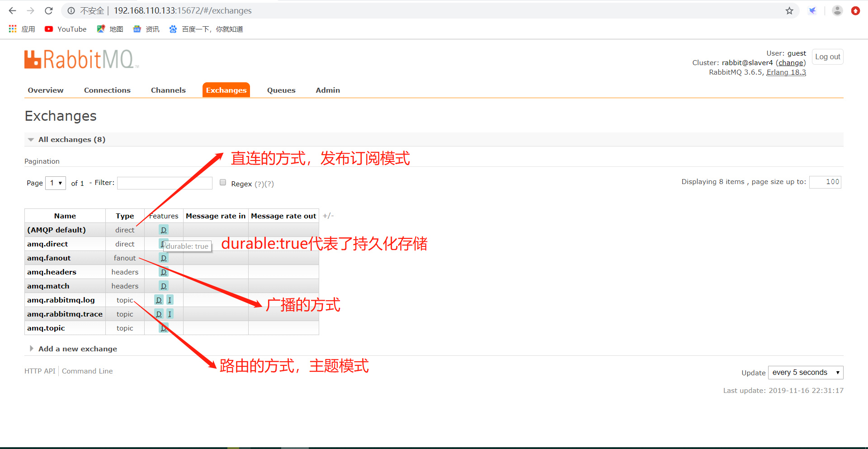Click the internal (I) icon for amq.rabbitmq.log

(x=170, y=300)
